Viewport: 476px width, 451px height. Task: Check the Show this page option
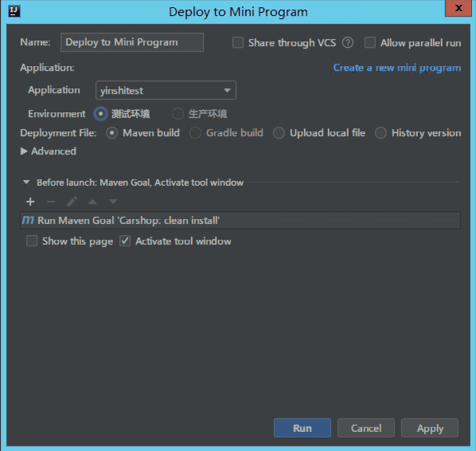(x=32, y=241)
